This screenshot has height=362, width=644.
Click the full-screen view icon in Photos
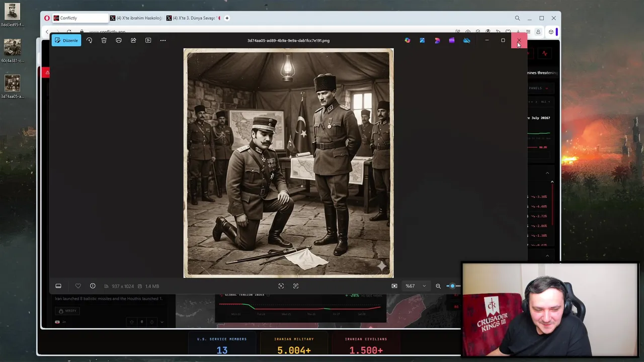281,286
